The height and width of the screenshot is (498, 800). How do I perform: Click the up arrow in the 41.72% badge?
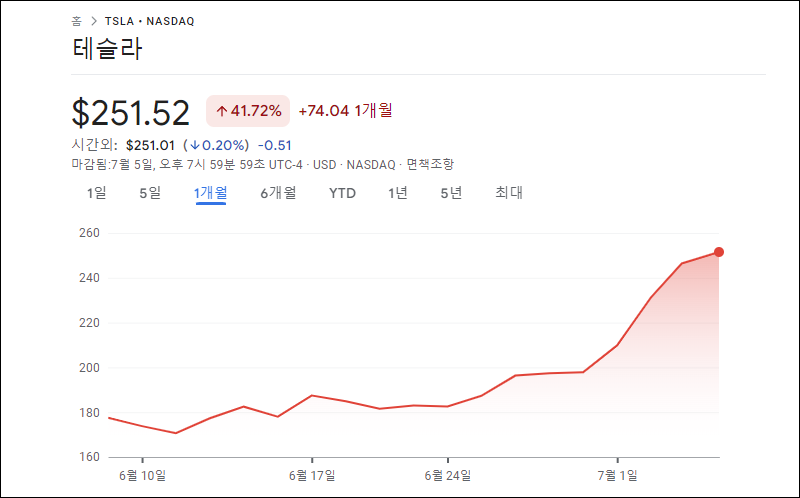point(221,111)
